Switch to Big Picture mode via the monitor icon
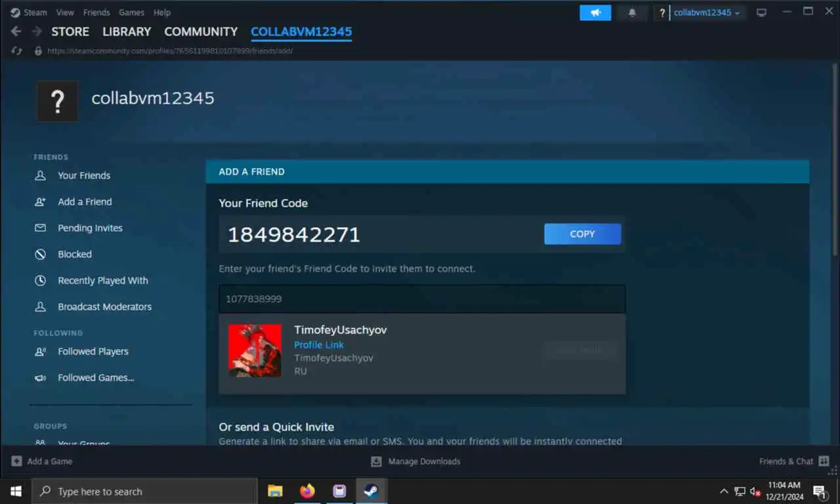This screenshot has height=504, width=840. click(x=761, y=12)
